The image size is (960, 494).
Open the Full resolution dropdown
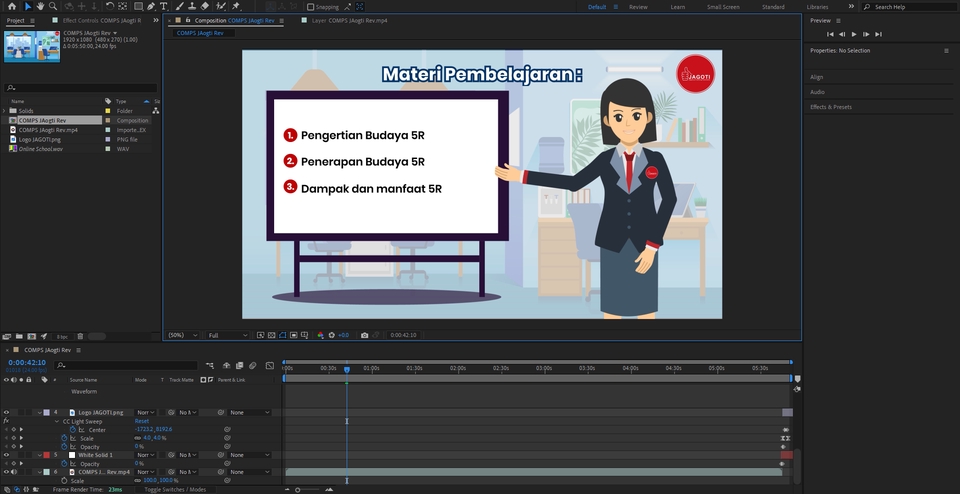click(226, 335)
